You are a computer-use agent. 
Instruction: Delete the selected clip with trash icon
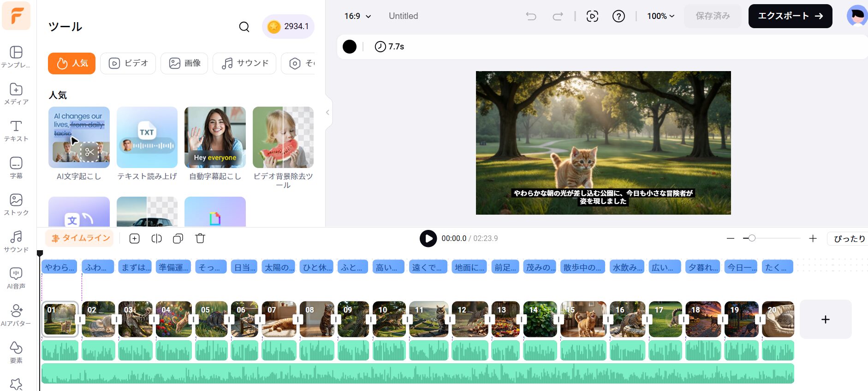click(200, 238)
